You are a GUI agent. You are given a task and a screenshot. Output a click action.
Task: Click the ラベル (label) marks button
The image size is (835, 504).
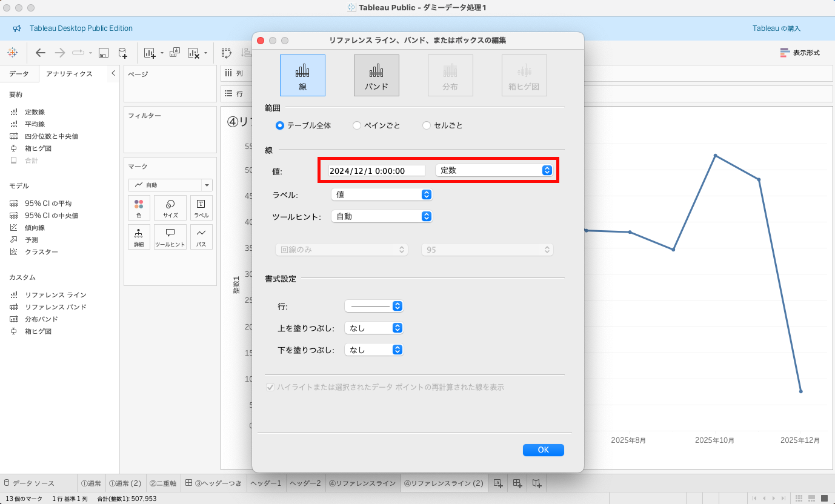pyautogui.click(x=201, y=207)
